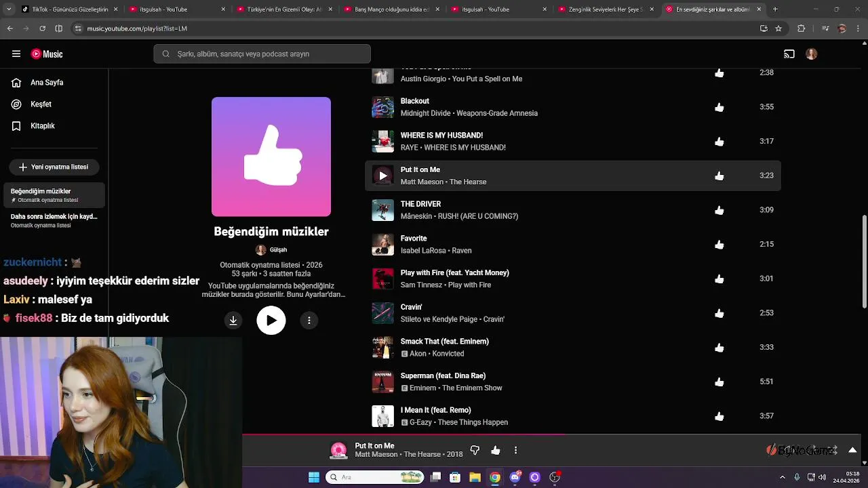This screenshot has width=868, height=488.
Task: Open Chrome from the taskbar
Action: (495, 477)
